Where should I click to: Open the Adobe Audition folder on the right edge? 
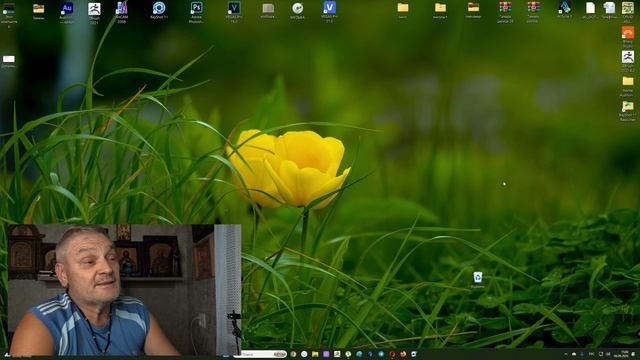[x=628, y=81]
